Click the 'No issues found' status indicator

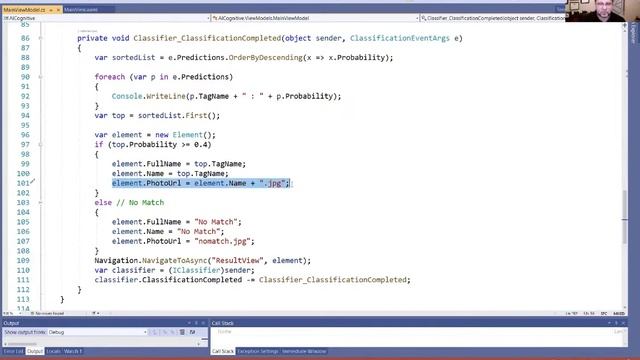point(48,313)
